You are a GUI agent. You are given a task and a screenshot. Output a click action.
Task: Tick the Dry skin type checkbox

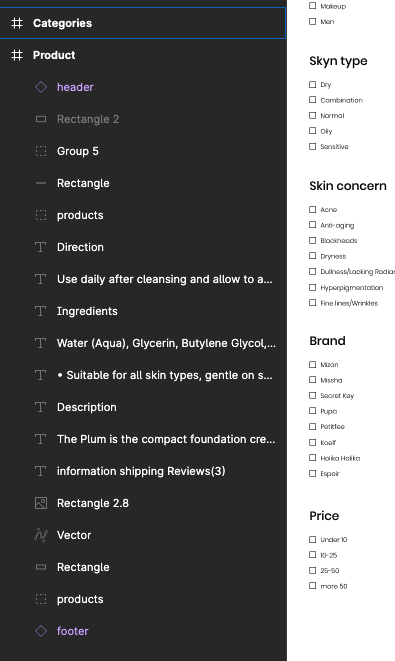click(x=312, y=85)
